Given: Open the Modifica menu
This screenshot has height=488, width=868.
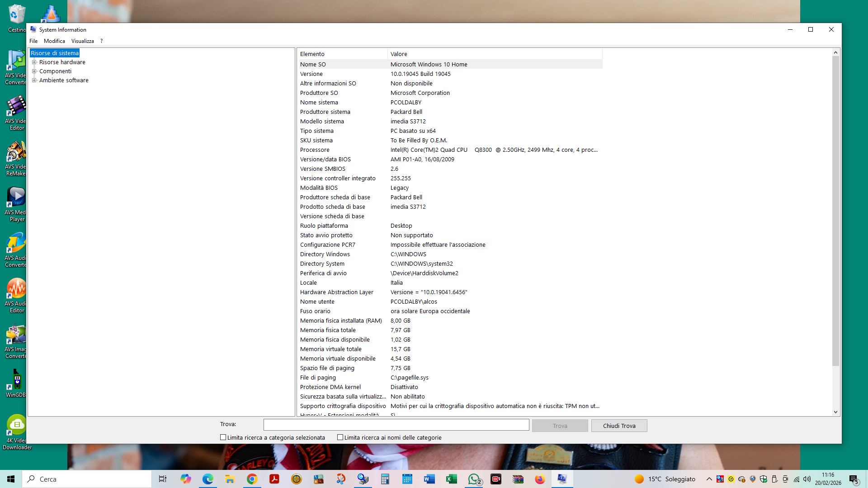Looking at the screenshot, I should click(54, 41).
